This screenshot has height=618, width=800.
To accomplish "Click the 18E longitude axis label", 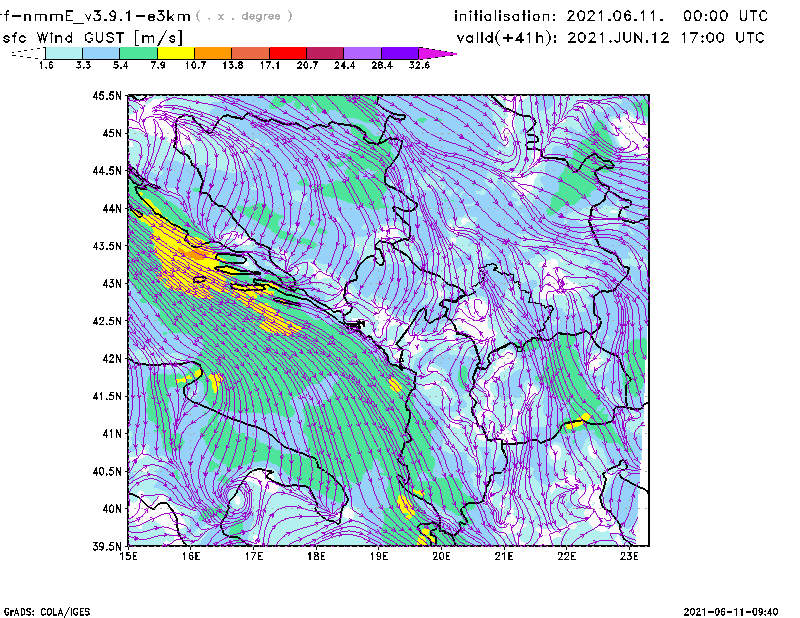I will 316,556.
